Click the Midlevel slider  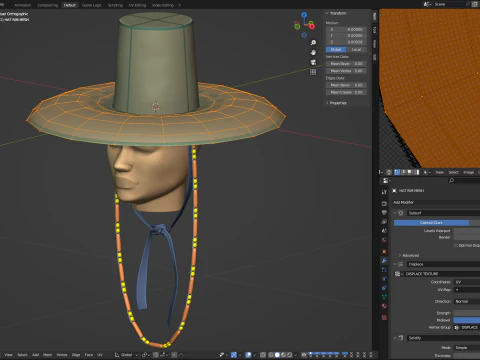click(x=467, y=320)
